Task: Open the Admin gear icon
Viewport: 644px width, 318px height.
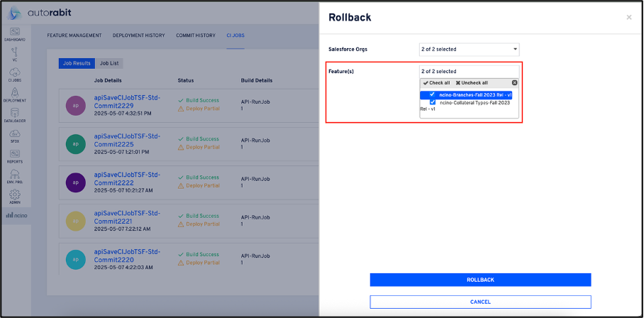Action: click(x=15, y=196)
